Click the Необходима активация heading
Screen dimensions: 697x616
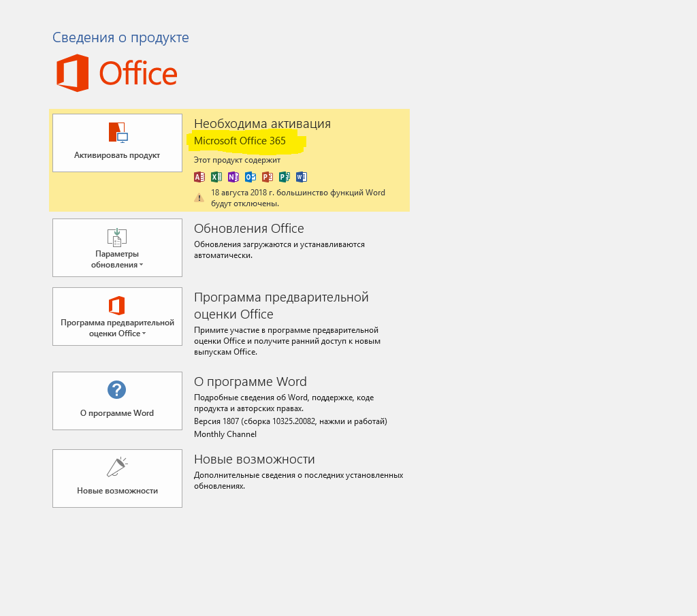click(x=262, y=124)
